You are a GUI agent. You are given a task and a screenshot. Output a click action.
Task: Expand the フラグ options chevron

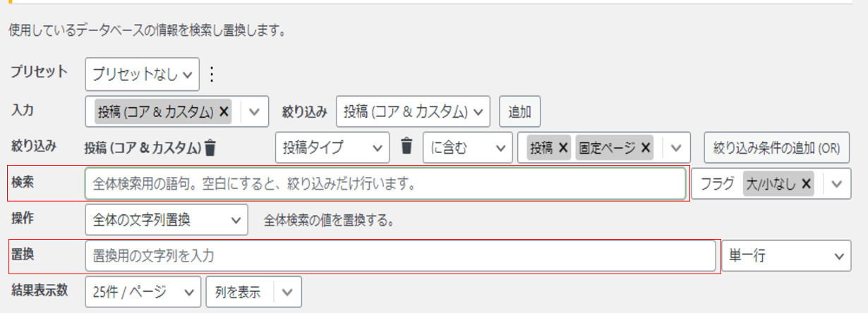click(x=837, y=184)
